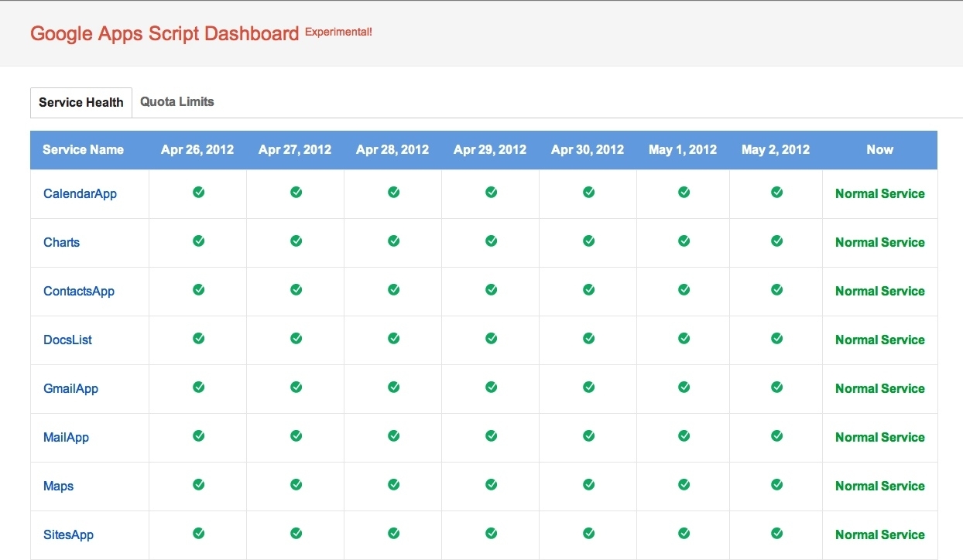
Task: Click the Apr 27, 2012 column header
Action: pos(295,149)
